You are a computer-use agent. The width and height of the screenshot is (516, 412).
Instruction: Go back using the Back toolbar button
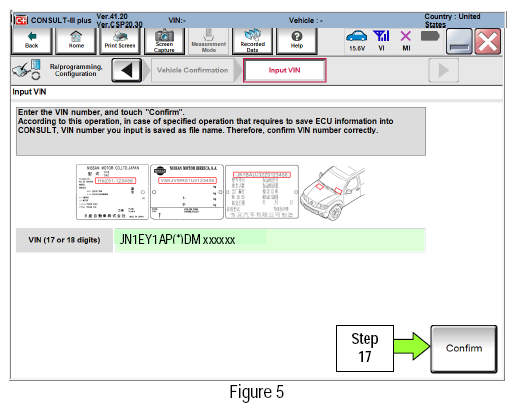(32, 41)
